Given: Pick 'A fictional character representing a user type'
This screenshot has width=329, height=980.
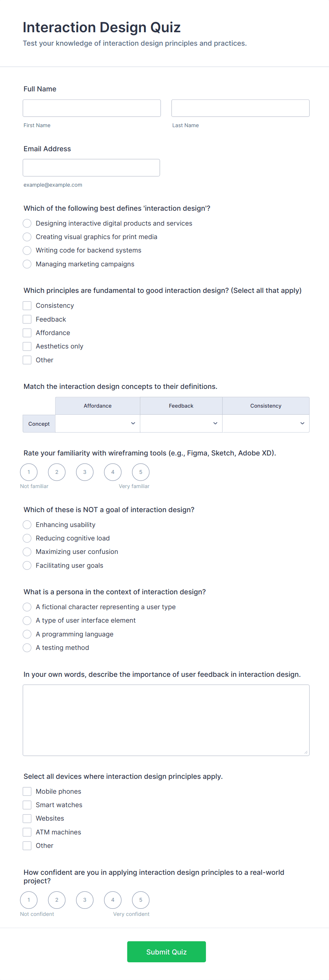Looking at the screenshot, I should (x=27, y=607).
